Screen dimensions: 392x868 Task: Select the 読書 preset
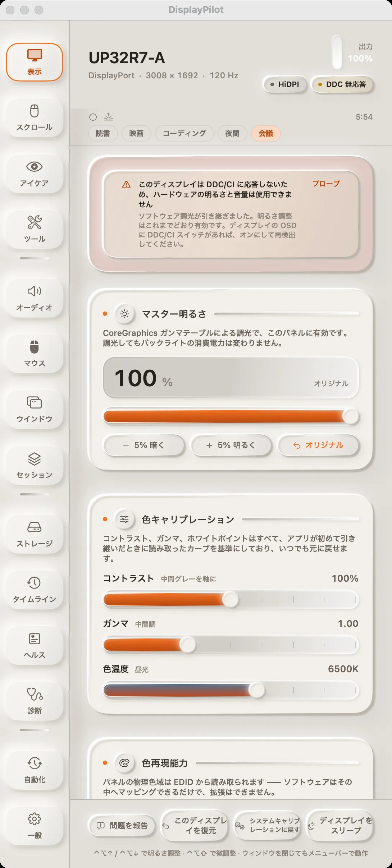click(x=103, y=134)
